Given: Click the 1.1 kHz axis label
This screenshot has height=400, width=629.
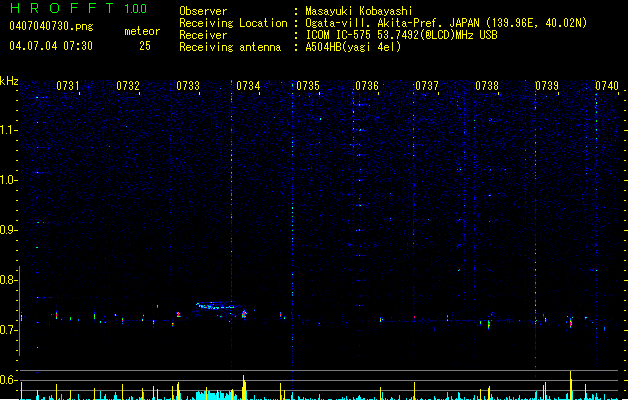Looking at the screenshot, I should coord(9,130).
